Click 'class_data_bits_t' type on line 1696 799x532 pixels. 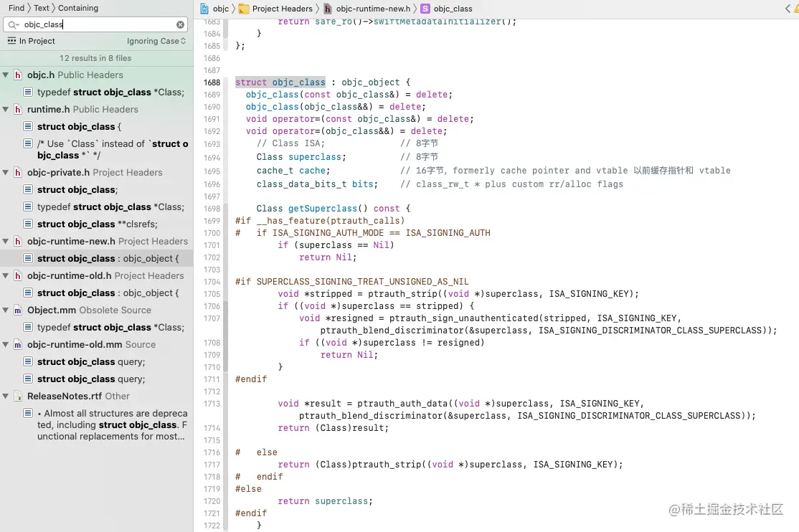tap(302, 184)
